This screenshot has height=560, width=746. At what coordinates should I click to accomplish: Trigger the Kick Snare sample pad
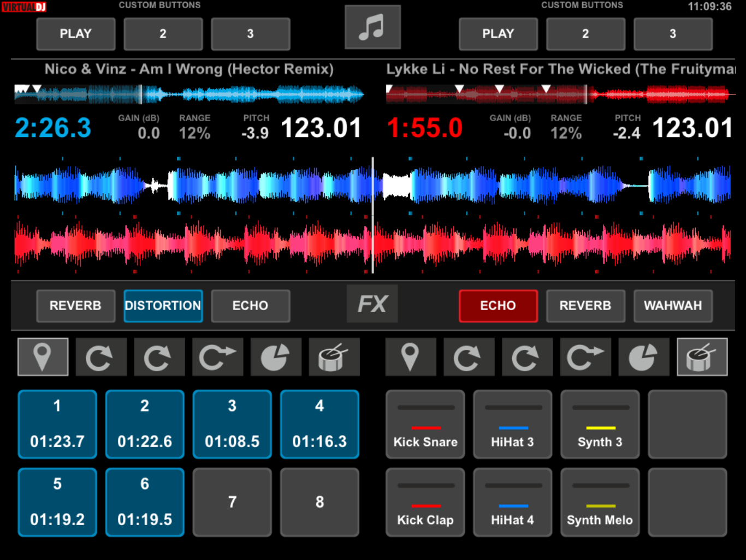(425, 424)
